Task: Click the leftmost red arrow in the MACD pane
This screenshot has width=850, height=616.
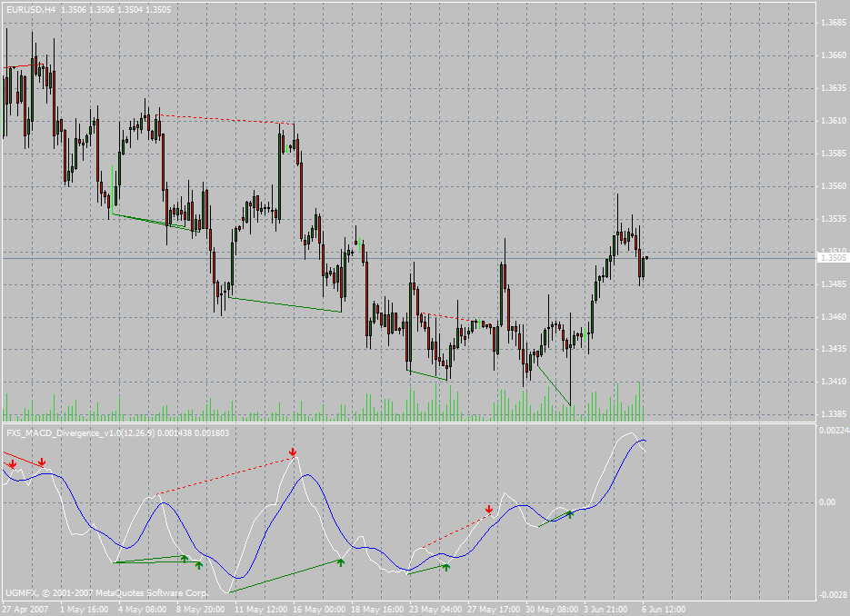Action: tap(13, 464)
